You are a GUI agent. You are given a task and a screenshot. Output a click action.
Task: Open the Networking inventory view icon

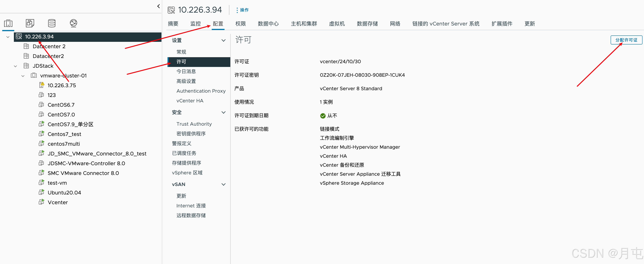(73, 23)
